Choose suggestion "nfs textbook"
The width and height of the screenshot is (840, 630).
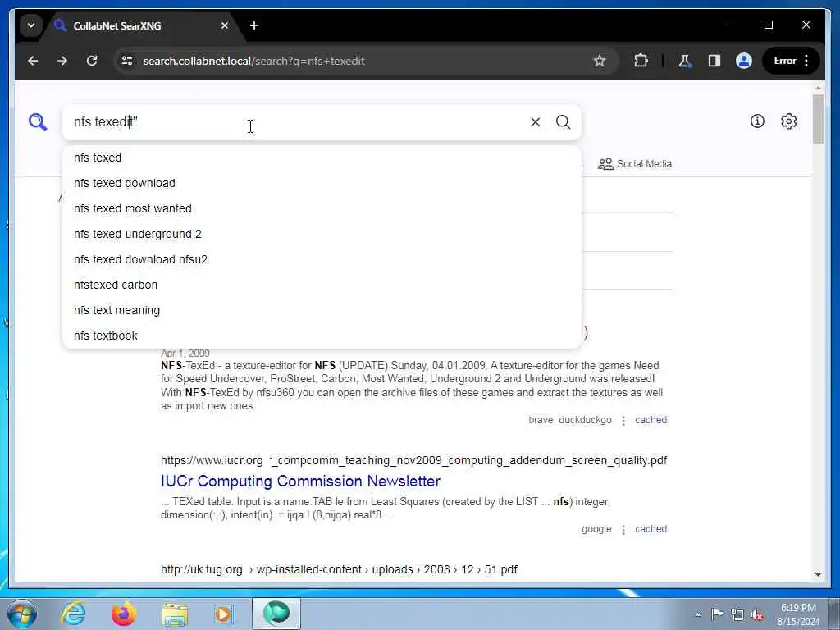click(x=322, y=336)
